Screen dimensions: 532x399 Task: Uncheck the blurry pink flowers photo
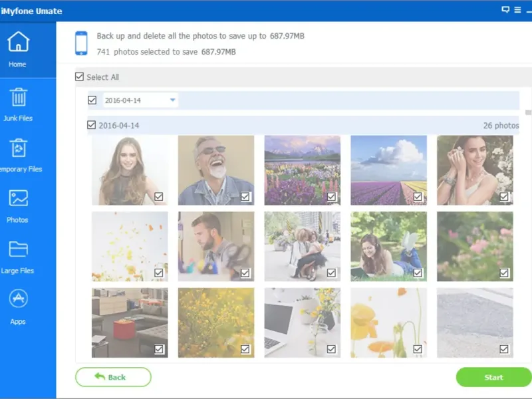(x=504, y=273)
